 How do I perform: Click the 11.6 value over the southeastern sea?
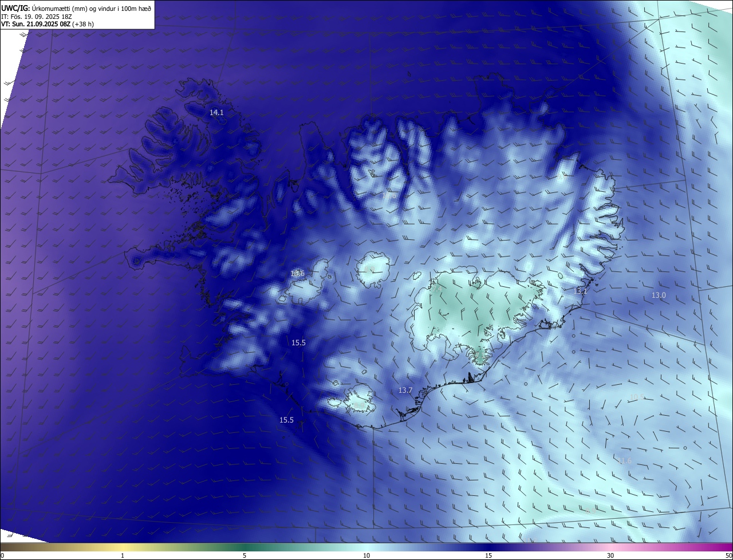[625, 461]
